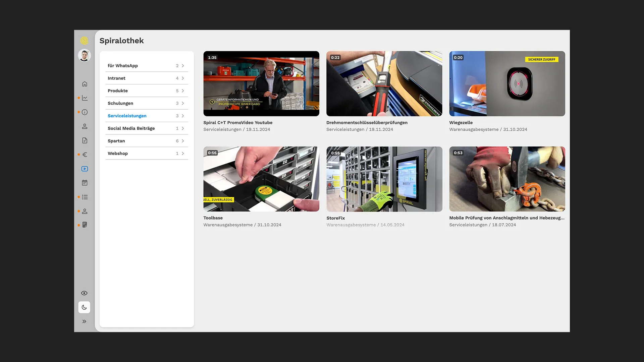Open the Toolbase title link
This screenshot has width=644, height=362.
click(213, 218)
